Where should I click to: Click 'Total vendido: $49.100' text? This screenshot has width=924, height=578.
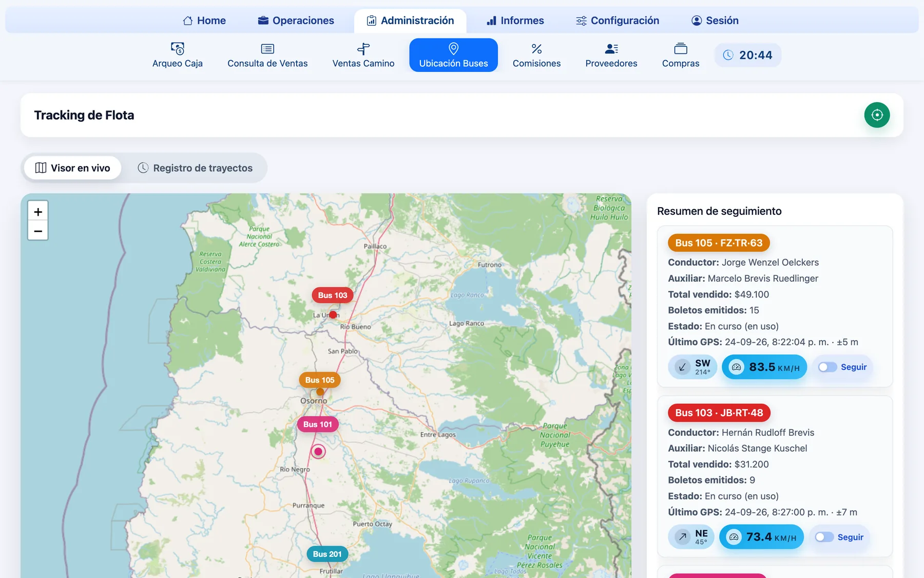pos(719,294)
